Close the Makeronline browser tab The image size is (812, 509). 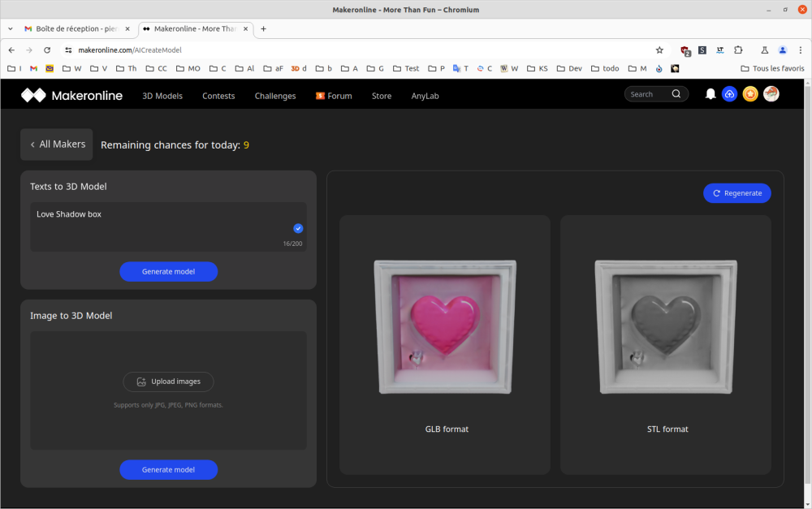[x=246, y=29]
